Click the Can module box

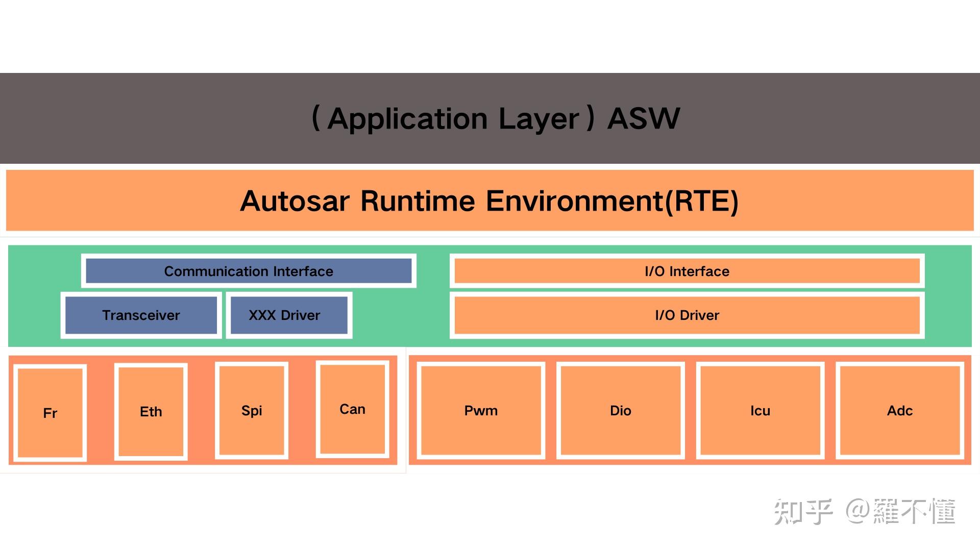pos(352,409)
